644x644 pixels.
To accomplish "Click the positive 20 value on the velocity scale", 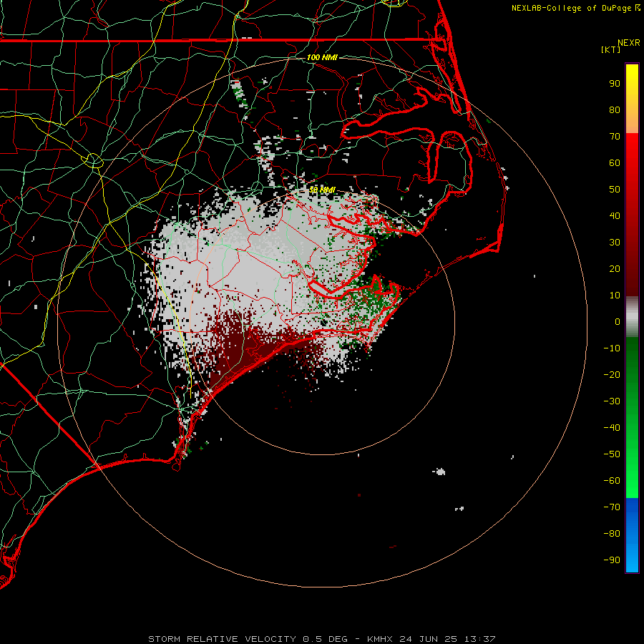I will coord(615,269).
